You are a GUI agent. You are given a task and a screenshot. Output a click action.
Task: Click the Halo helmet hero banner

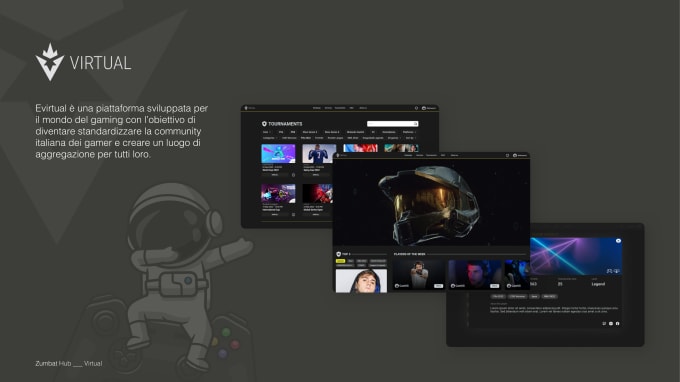pos(431,203)
